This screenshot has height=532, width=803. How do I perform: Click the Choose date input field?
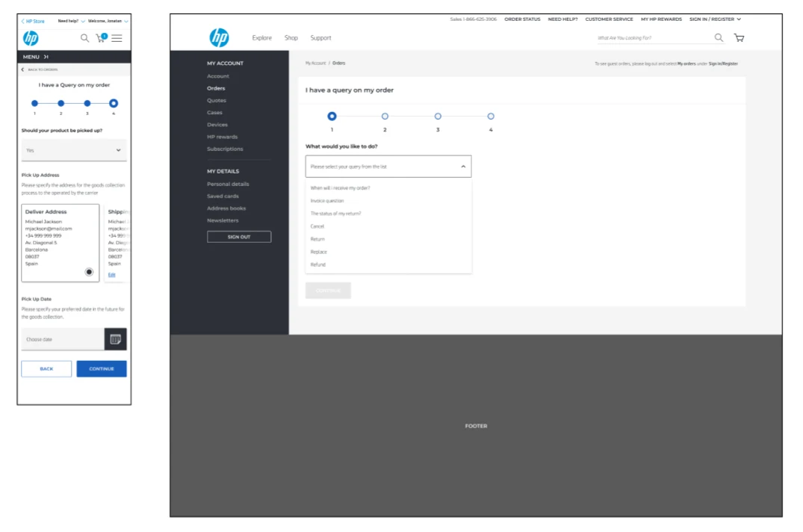coord(63,339)
